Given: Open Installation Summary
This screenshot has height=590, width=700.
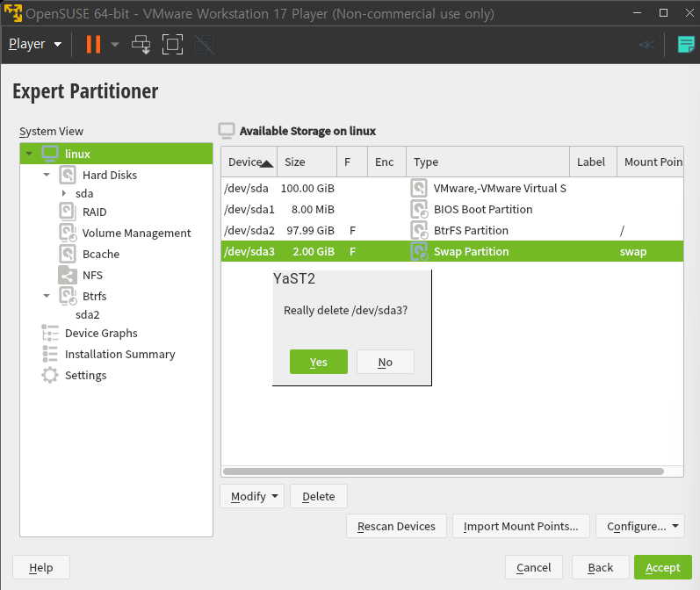Looking at the screenshot, I should click(x=119, y=355).
